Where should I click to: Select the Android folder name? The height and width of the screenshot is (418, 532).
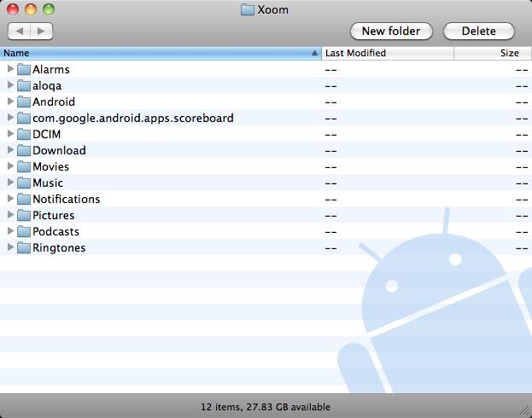tap(54, 102)
